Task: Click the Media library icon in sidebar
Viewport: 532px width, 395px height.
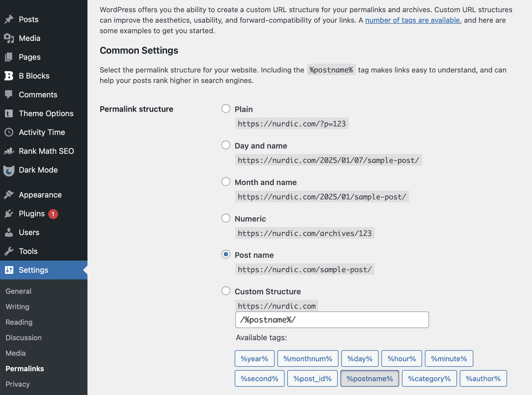Action: click(x=9, y=38)
